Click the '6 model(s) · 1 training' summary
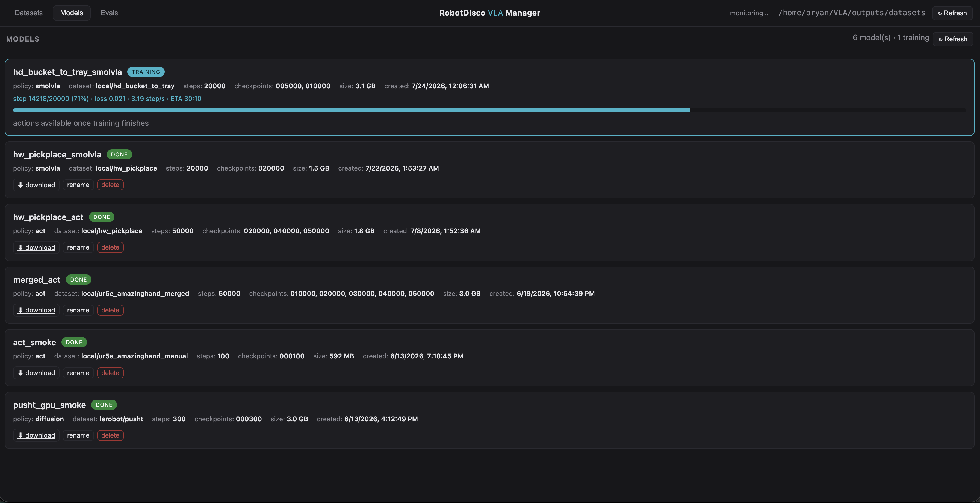 click(891, 38)
